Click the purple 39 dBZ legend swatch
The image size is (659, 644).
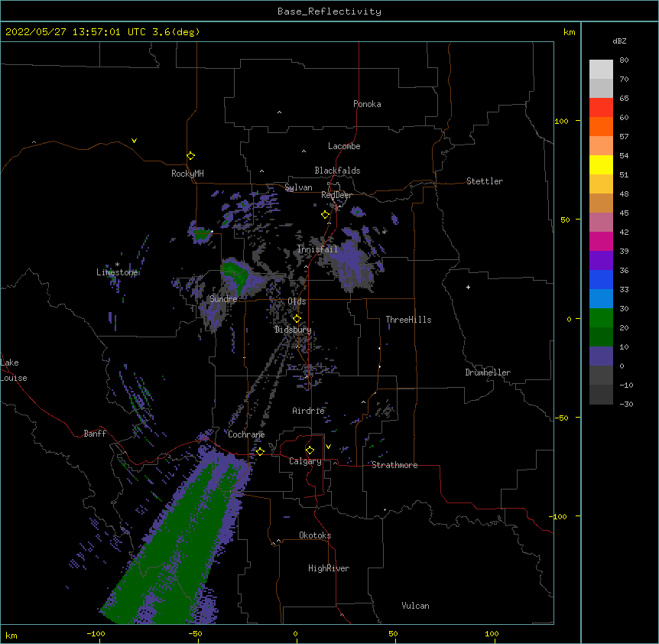(601, 260)
